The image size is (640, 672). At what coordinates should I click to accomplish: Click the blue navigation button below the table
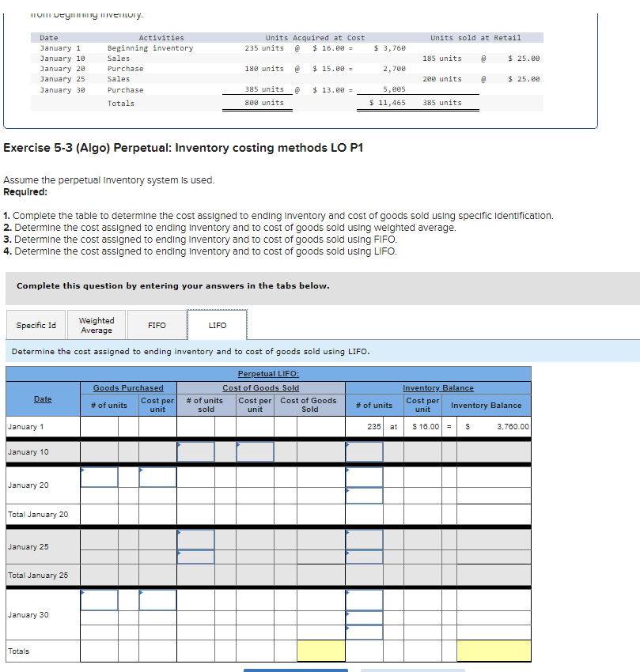pos(296,669)
